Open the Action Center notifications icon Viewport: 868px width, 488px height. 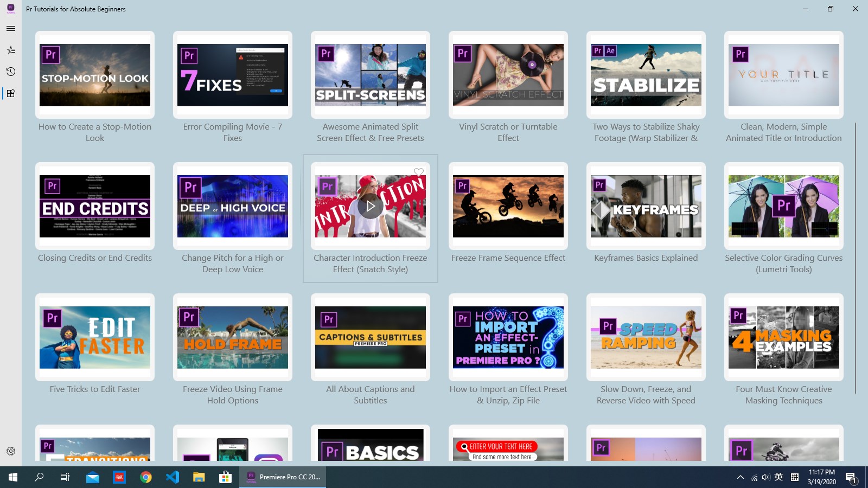851,477
